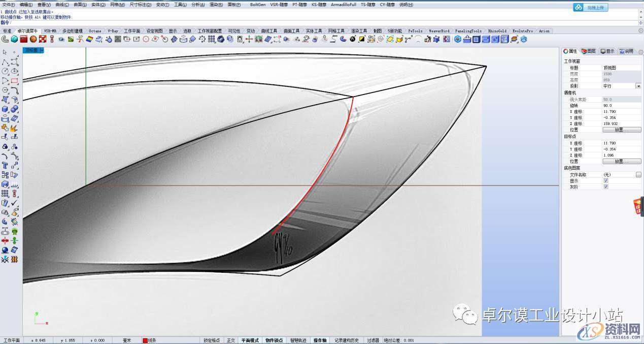Toggle 物件锁点 (object snap) in status bar
This screenshot has width=644, height=344.
pyautogui.click(x=274, y=340)
